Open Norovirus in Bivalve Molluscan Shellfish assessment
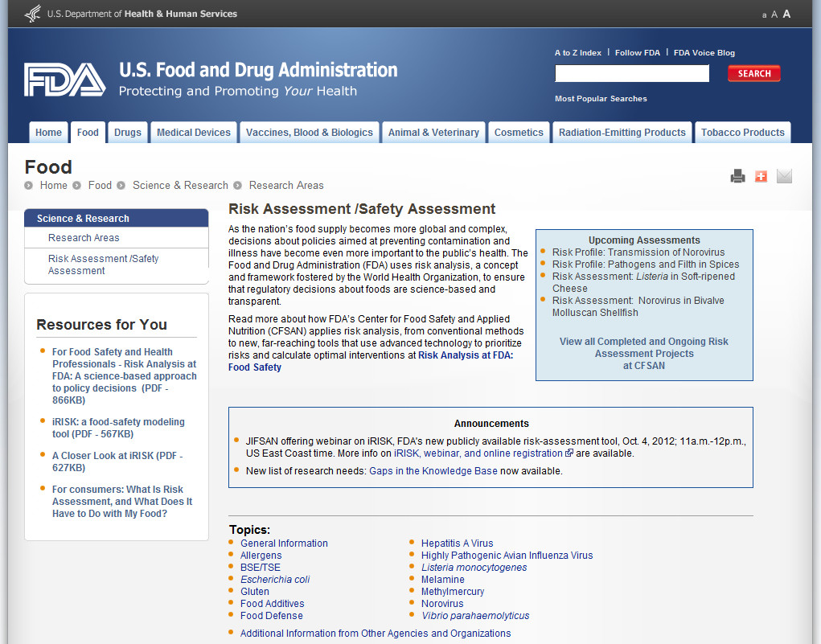 638,306
